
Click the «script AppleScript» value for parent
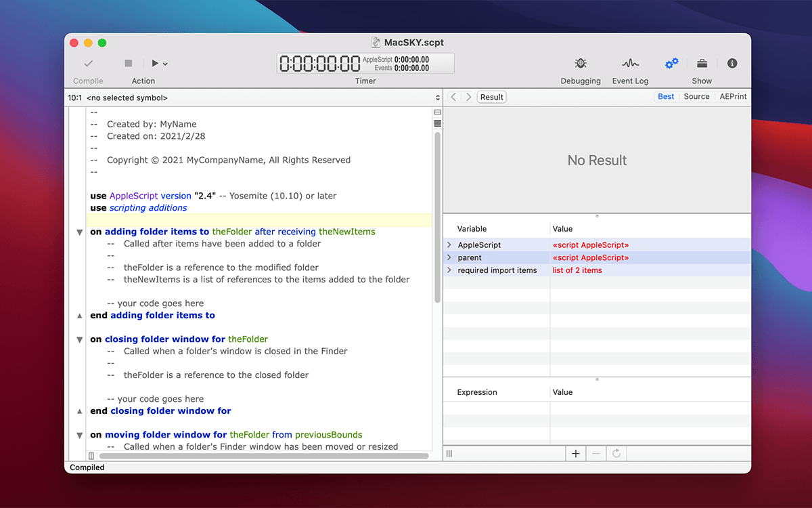pyautogui.click(x=591, y=257)
